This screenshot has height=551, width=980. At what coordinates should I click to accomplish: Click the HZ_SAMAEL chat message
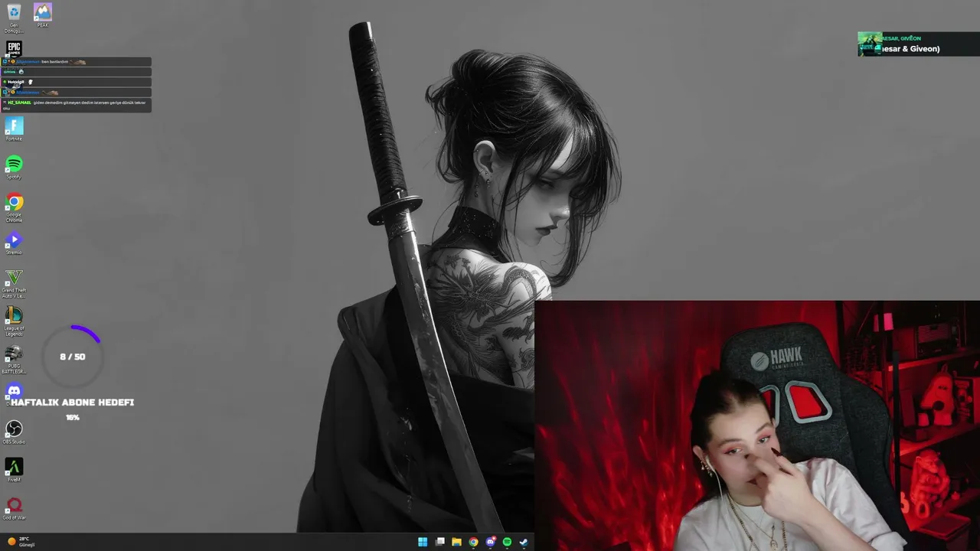[77, 105]
